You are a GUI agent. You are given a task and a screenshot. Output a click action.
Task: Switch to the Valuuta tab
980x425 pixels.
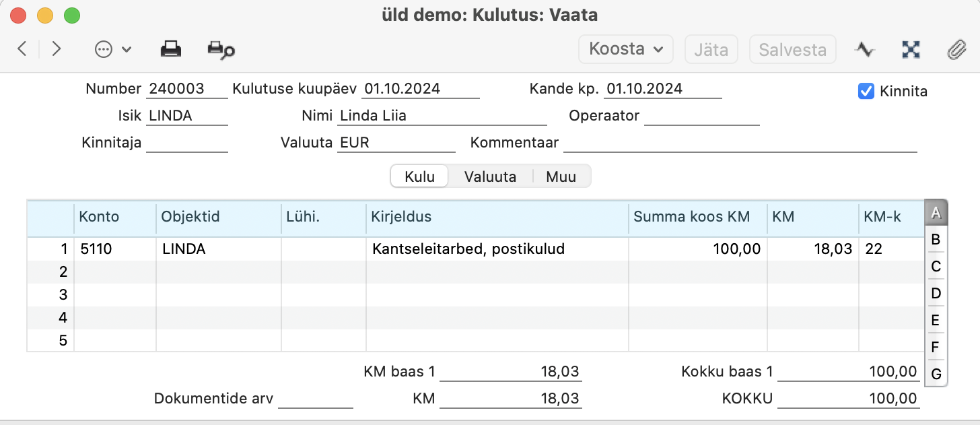pos(490,176)
